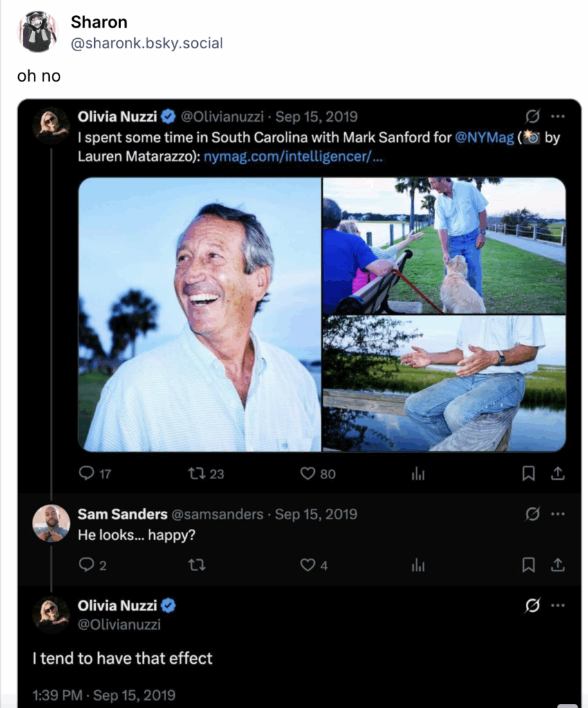Click the @NYMag mention link
588x708 pixels.
point(484,137)
